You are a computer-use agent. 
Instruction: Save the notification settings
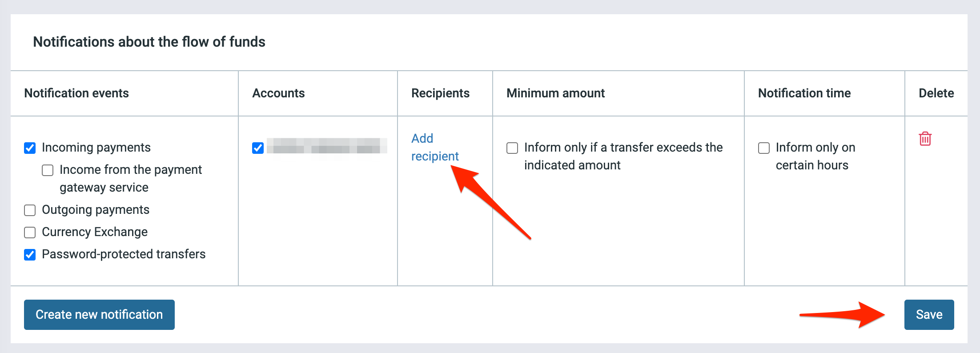click(929, 315)
